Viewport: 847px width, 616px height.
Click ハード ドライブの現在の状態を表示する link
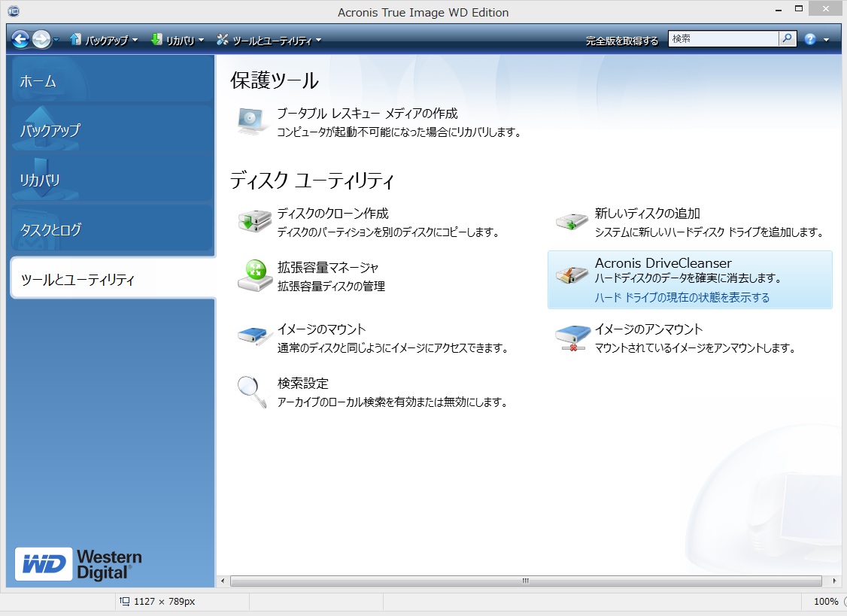click(x=682, y=297)
